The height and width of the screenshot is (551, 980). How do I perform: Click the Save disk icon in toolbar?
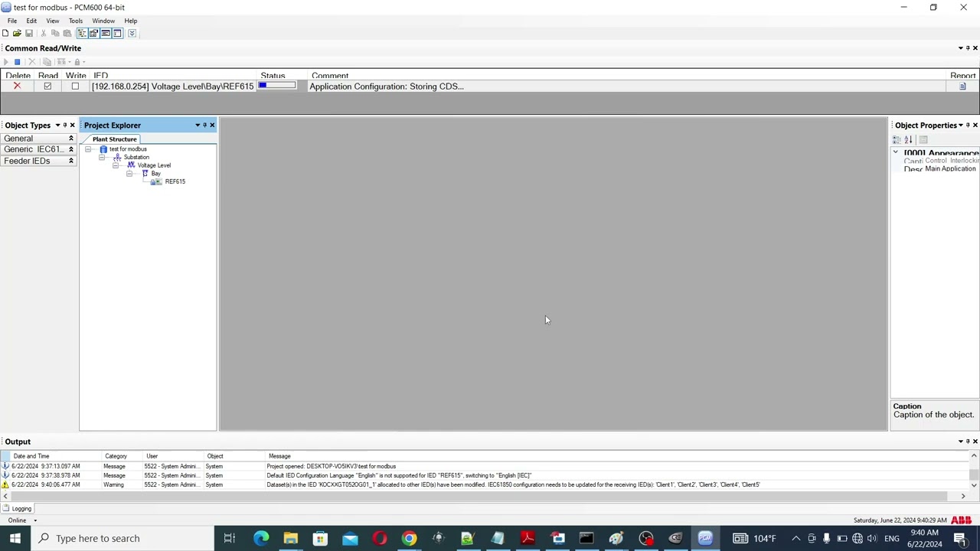pyautogui.click(x=29, y=33)
